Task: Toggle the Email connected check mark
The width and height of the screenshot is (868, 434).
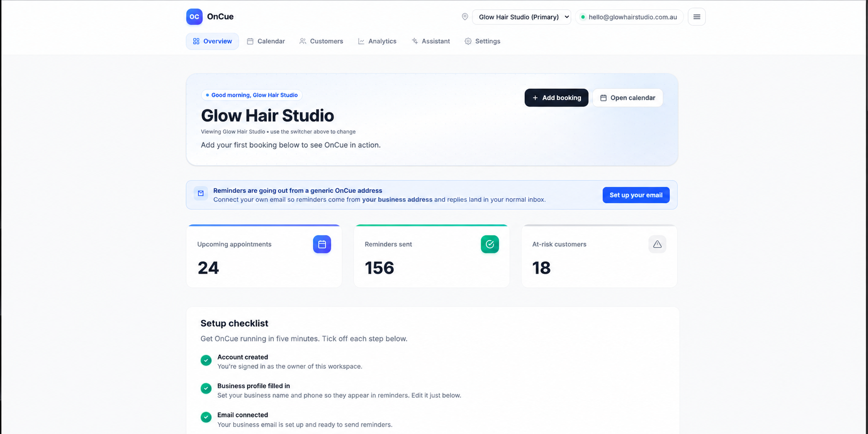Action: pos(206,417)
